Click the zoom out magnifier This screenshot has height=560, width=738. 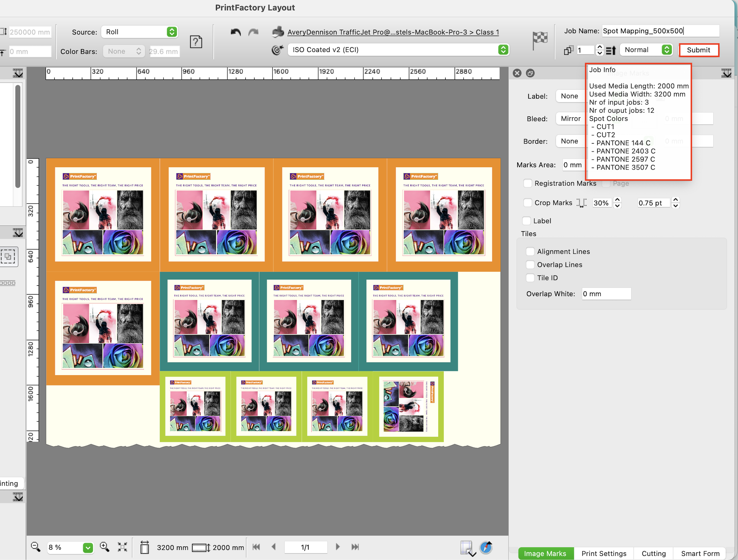pyautogui.click(x=36, y=547)
